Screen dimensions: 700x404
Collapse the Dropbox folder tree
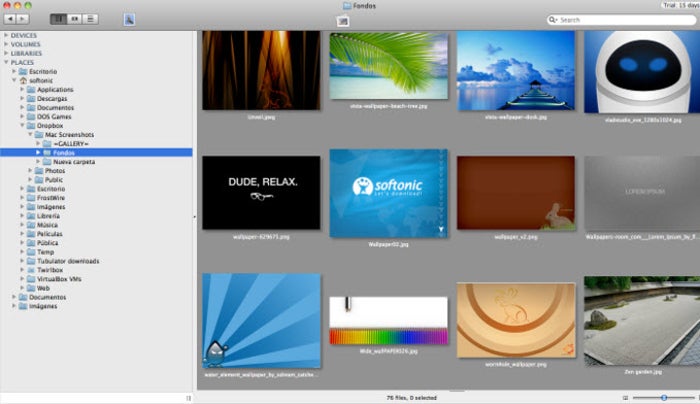[23, 125]
